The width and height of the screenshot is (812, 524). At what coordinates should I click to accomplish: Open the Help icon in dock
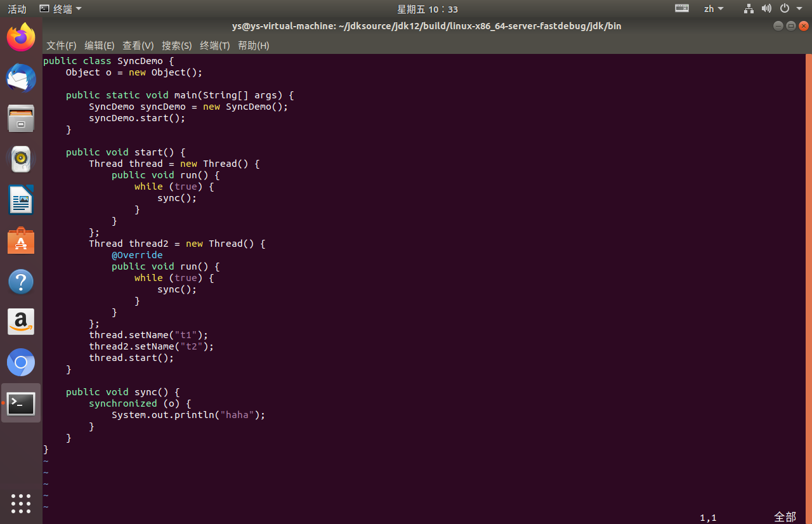tap(21, 282)
